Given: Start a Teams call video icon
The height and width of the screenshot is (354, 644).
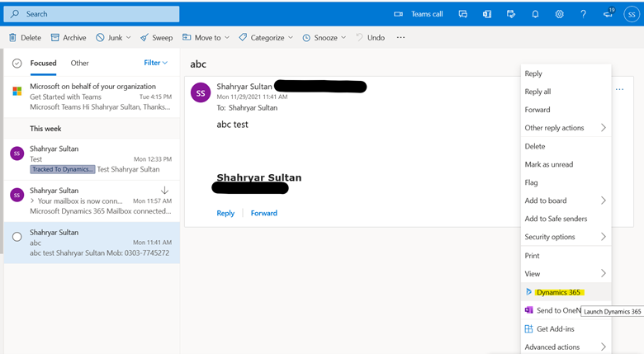Looking at the screenshot, I should (x=398, y=14).
